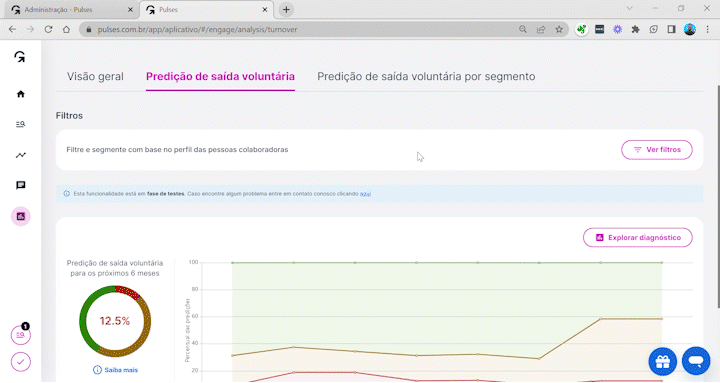Open the comments chat sidebar icon
The image size is (720, 383).
pos(20,186)
